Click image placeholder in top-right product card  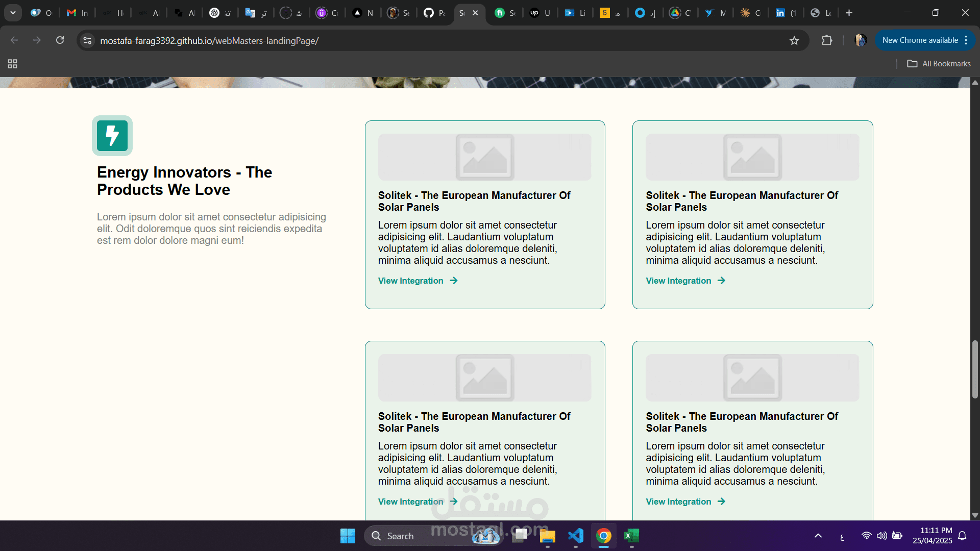(752, 157)
